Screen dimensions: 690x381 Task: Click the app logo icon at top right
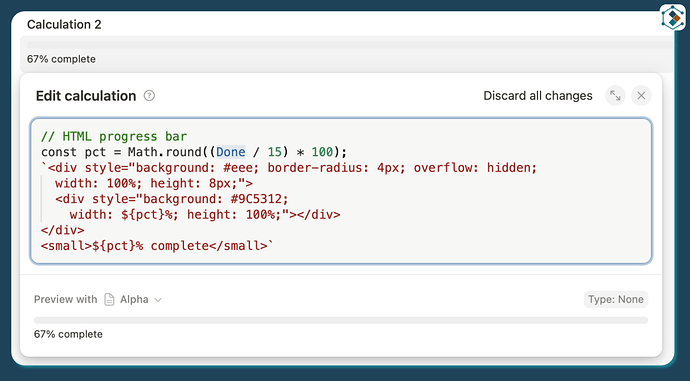coord(673,18)
